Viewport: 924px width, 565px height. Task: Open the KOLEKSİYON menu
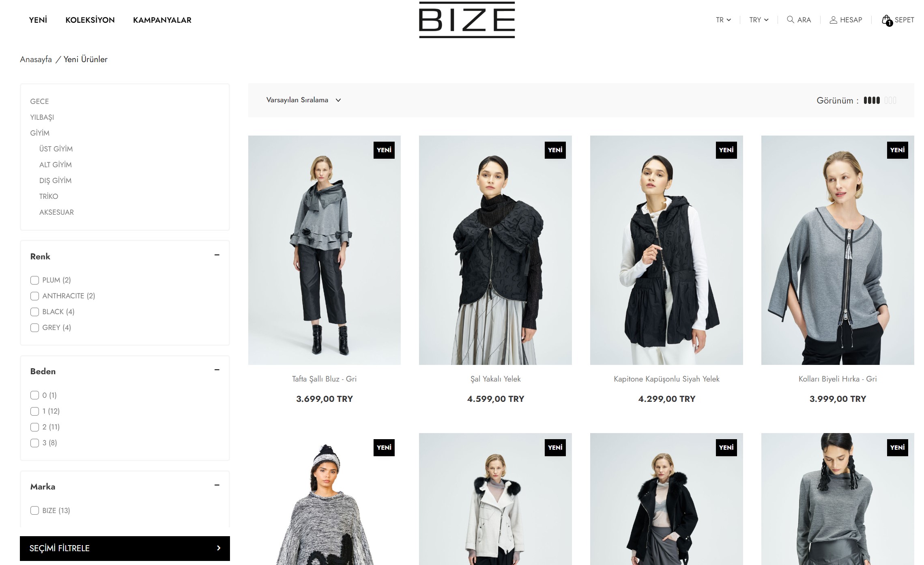90,20
